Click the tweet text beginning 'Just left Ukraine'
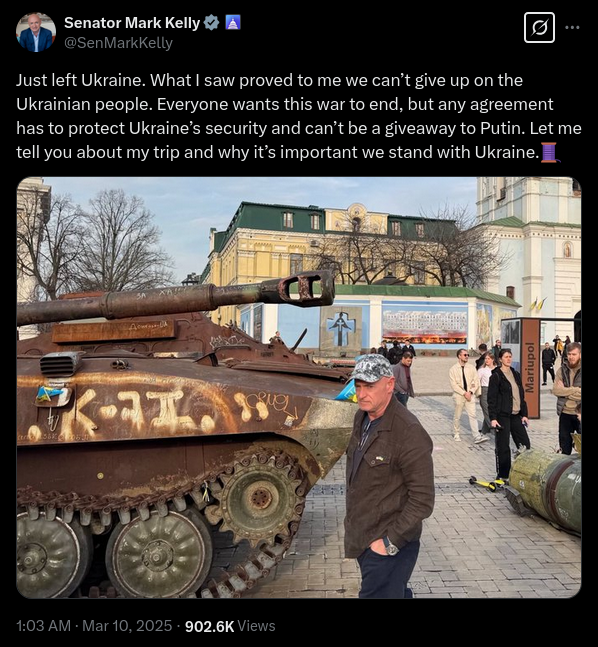 299,116
